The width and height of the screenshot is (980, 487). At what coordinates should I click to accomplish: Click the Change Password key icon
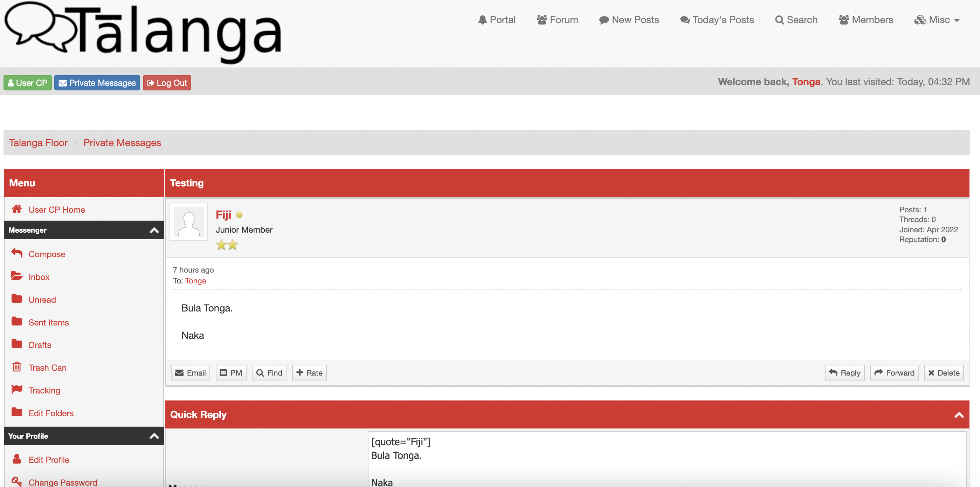tap(17, 481)
